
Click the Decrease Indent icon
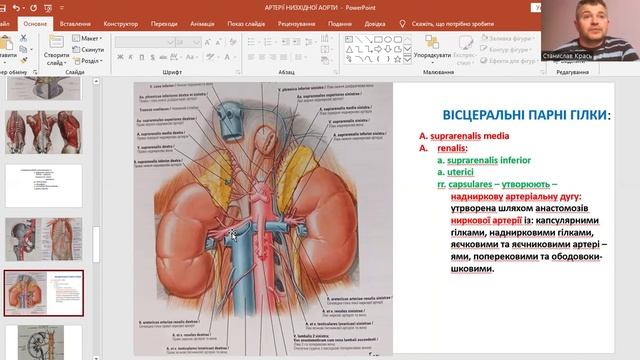286,42
